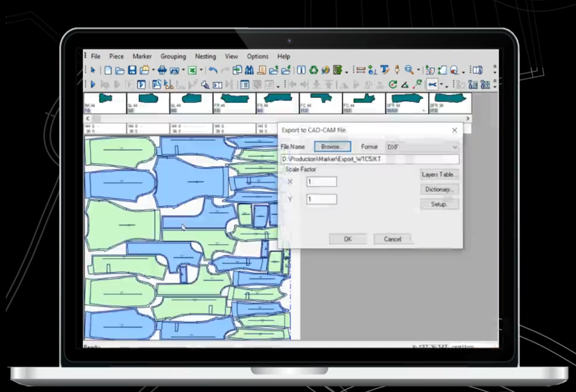Open the Options menu
The width and height of the screenshot is (576, 392).
pos(257,57)
